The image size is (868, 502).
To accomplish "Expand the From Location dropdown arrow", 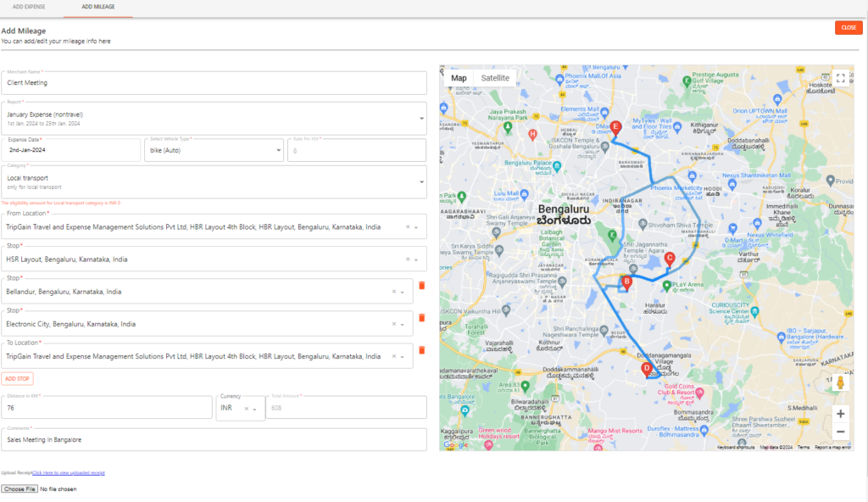I will point(416,228).
